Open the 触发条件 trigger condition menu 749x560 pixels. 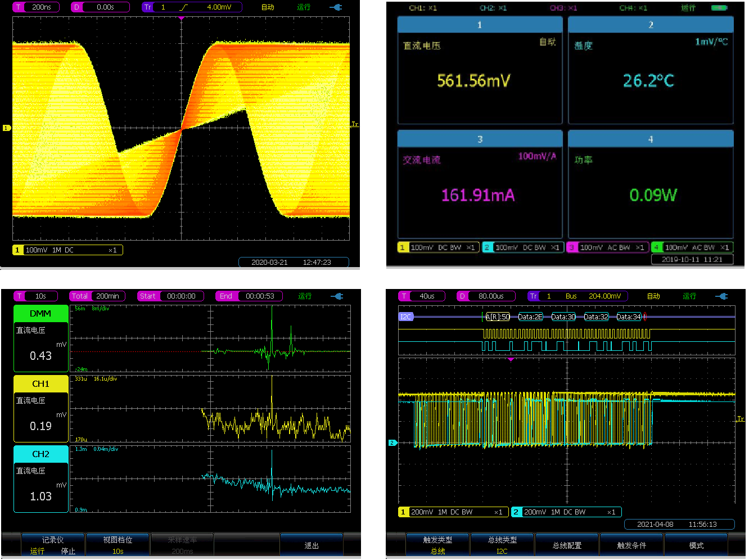[x=631, y=545]
